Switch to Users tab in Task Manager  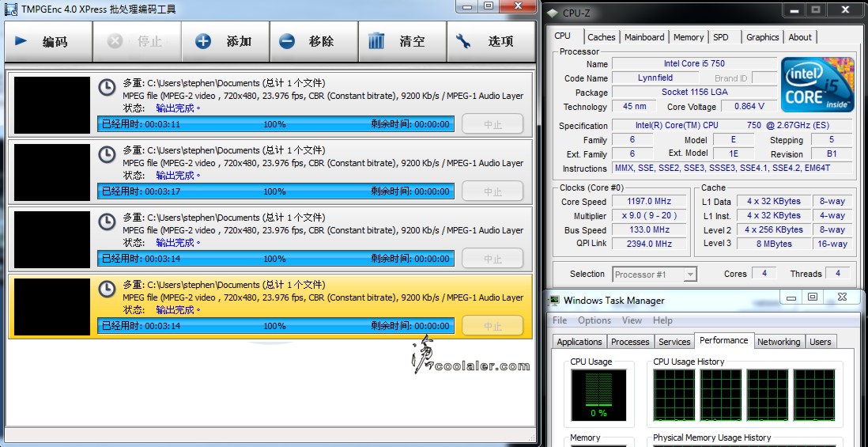821,342
